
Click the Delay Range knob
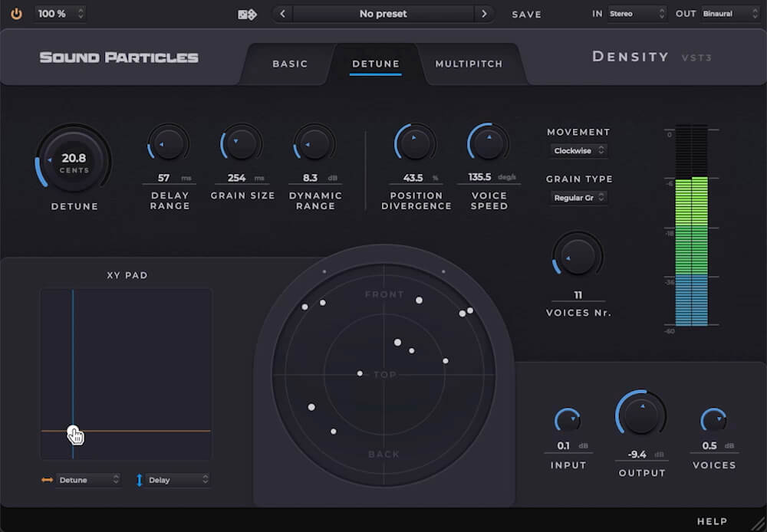pos(168,144)
